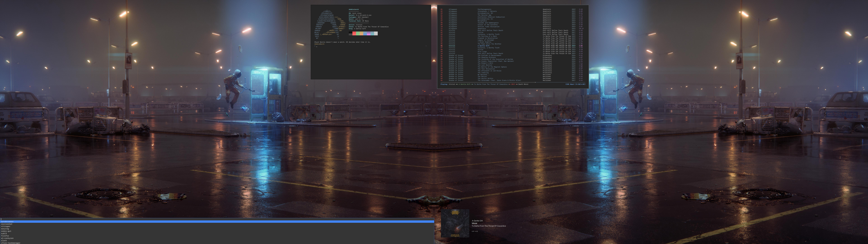Select qutebrowser in the launcher list
This screenshot has height=244, width=868.
pyautogui.click(x=7, y=222)
